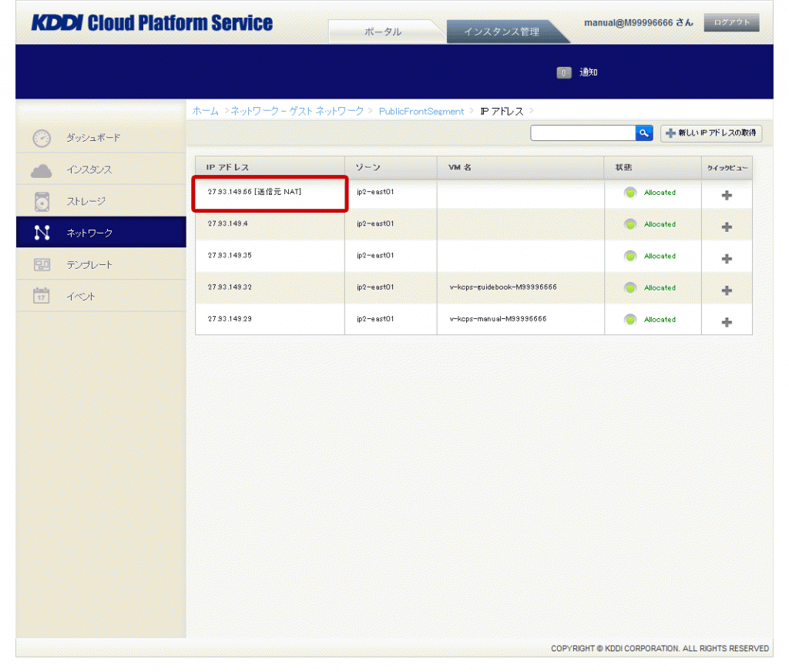Open PublicFrontSegment breadcrumb link
The width and height of the screenshot is (789, 672).
[421, 111]
